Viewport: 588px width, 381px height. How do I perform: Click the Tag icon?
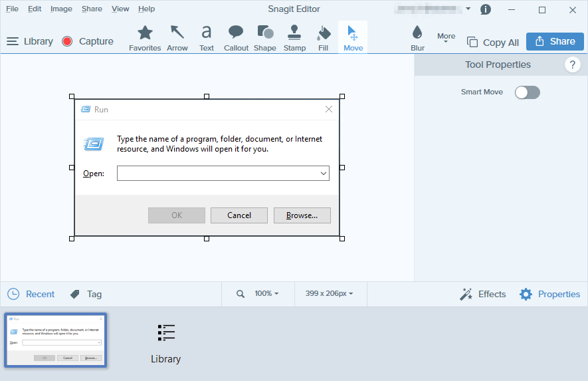(75, 294)
